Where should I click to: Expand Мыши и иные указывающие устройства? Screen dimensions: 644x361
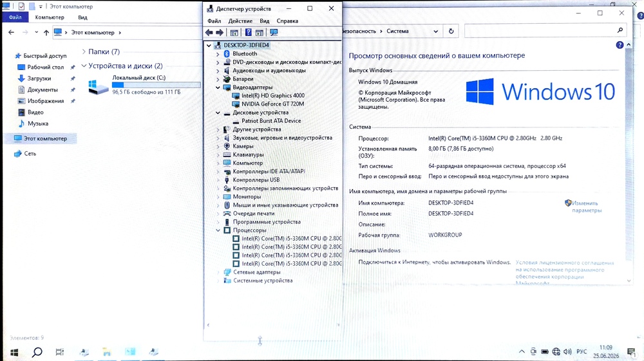click(218, 205)
